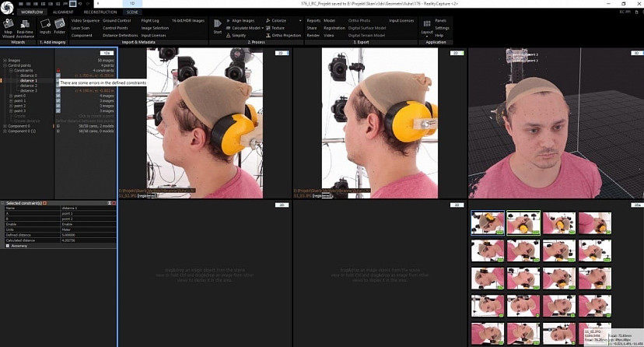
Task: Open Reports in export group
Action: 313,20
